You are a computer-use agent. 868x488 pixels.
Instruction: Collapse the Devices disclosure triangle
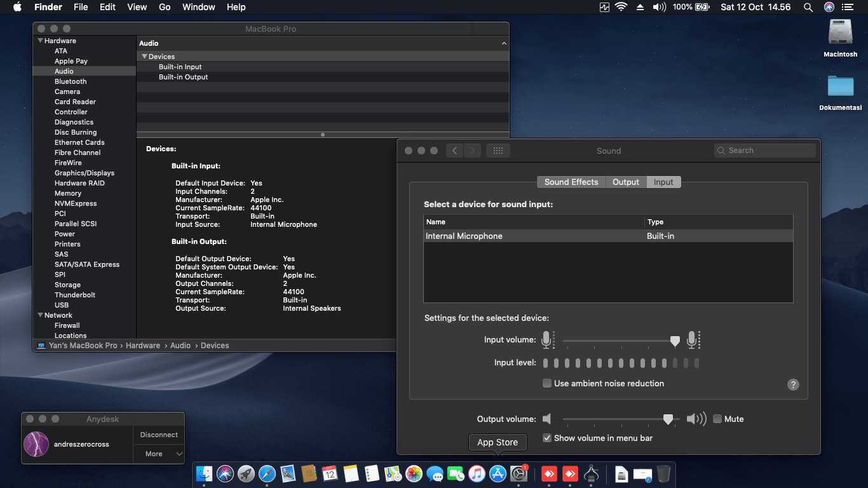point(144,57)
